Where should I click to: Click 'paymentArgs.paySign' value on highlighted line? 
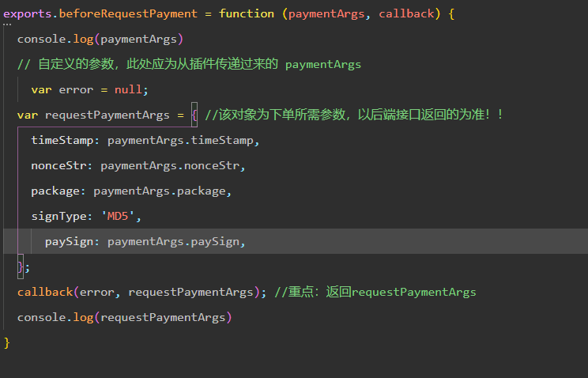[173, 241]
